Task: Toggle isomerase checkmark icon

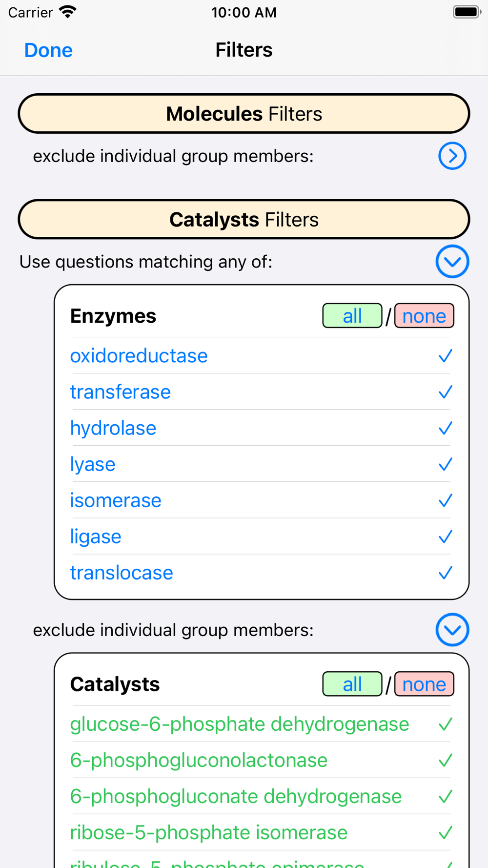Action: click(x=446, y=500)
